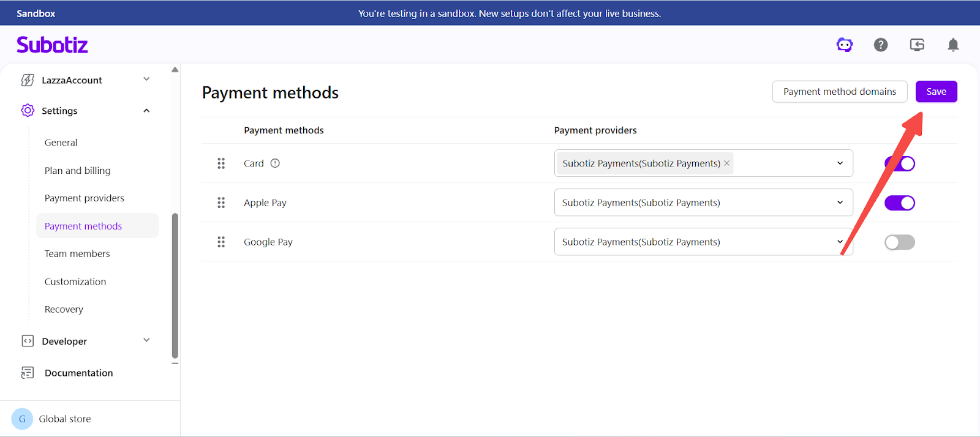Open the Card payment providers dropdown
The height and width of the screenshot is (437, 980).
click(x=840, y=163)
